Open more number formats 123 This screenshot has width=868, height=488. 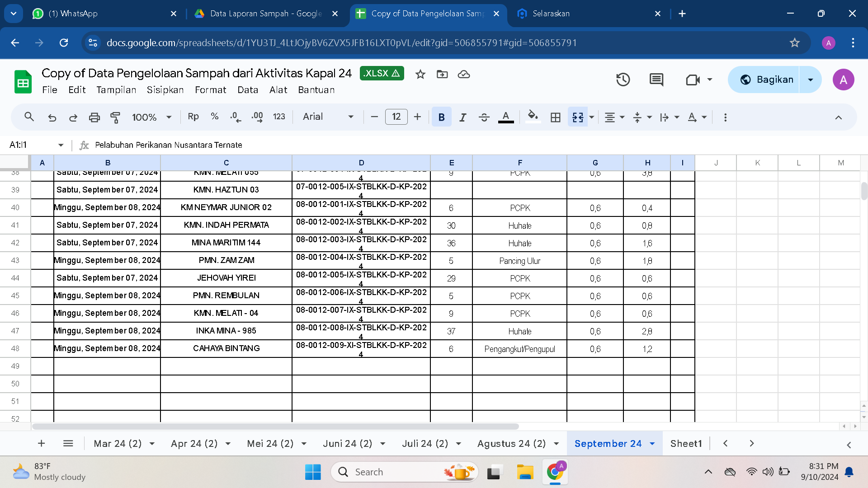[279, 117]
